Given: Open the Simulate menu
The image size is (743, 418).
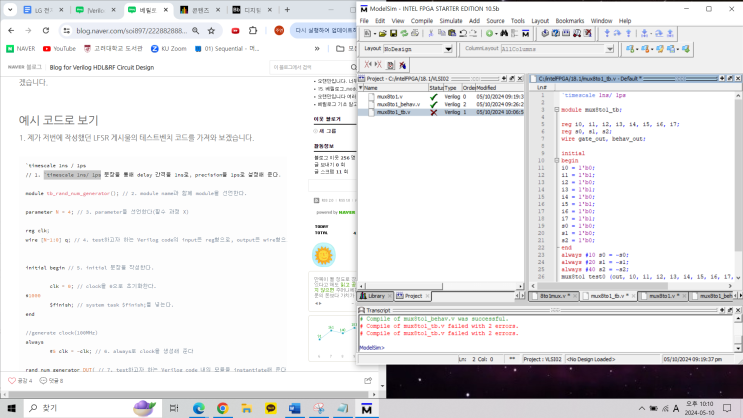Looking at the screenshot, I should point(453,20).
